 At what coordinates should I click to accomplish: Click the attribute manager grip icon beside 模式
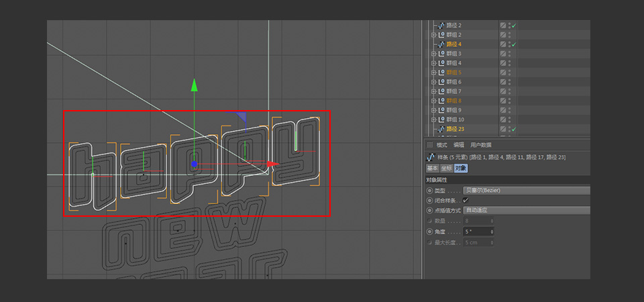point(430,145)
